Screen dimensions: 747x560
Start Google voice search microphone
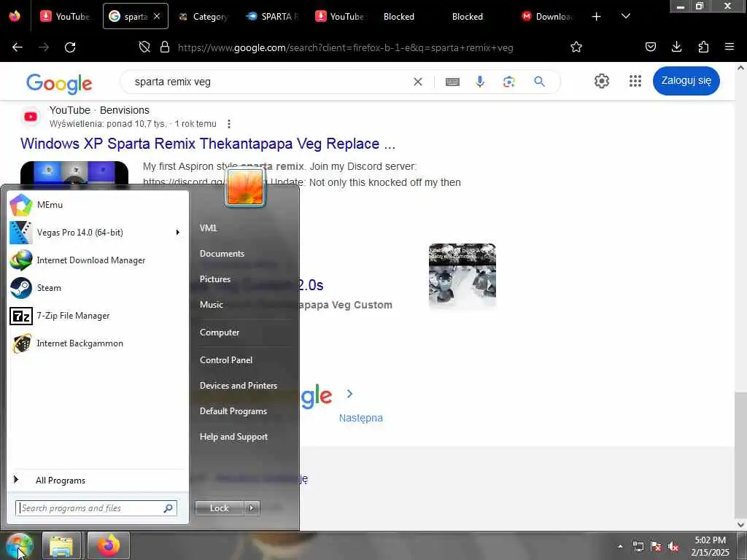(480, 82)
